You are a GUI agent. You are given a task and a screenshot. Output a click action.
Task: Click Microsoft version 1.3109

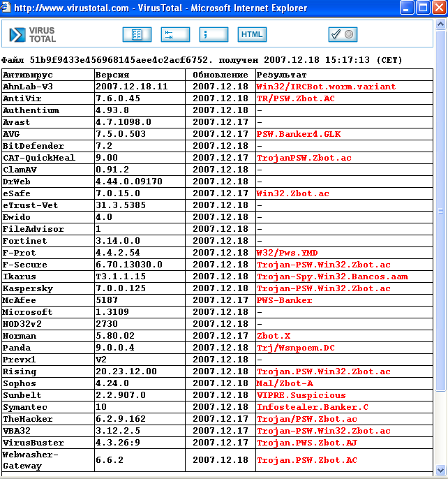pos(112,312)
